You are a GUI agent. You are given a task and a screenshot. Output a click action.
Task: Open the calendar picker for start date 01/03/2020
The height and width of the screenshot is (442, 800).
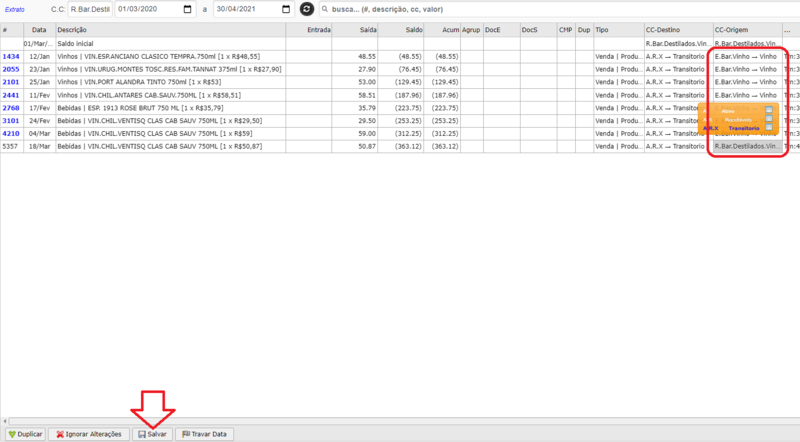point(187,9)
